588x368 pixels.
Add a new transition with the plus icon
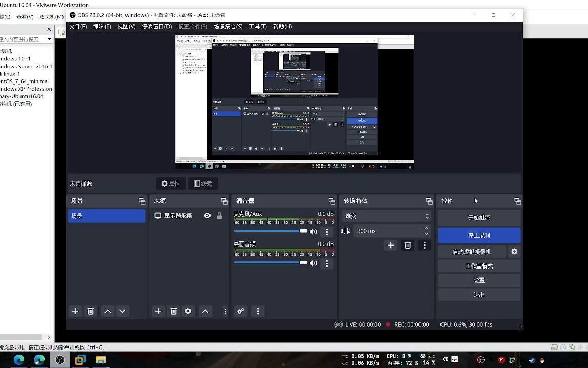(x=390, y=245)
